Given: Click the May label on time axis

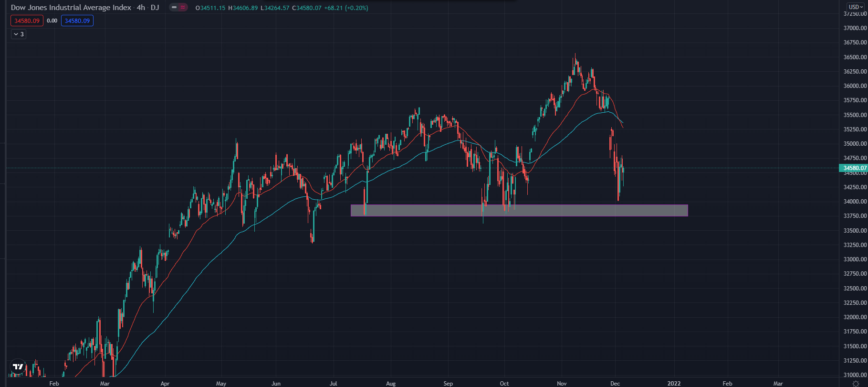Looking at the screenshot, I should pyautogui.click(x=221, y=383).
